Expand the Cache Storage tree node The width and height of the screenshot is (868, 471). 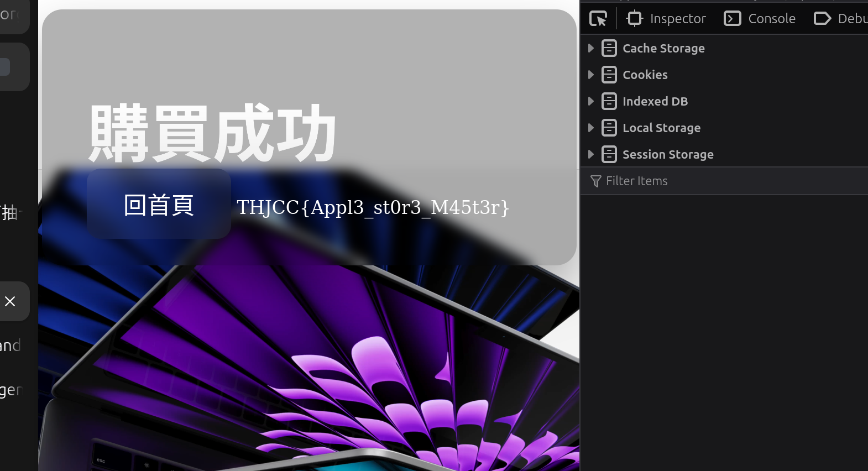point(591,48)
